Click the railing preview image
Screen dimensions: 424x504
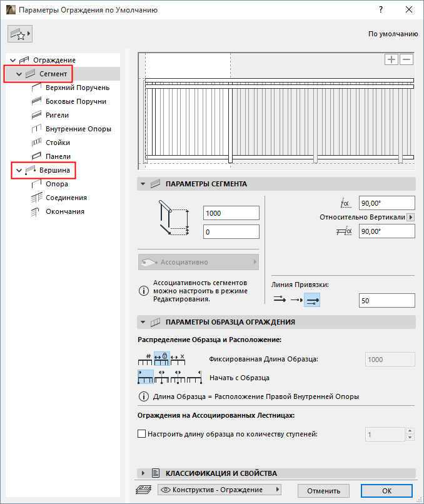click(276, 111)
